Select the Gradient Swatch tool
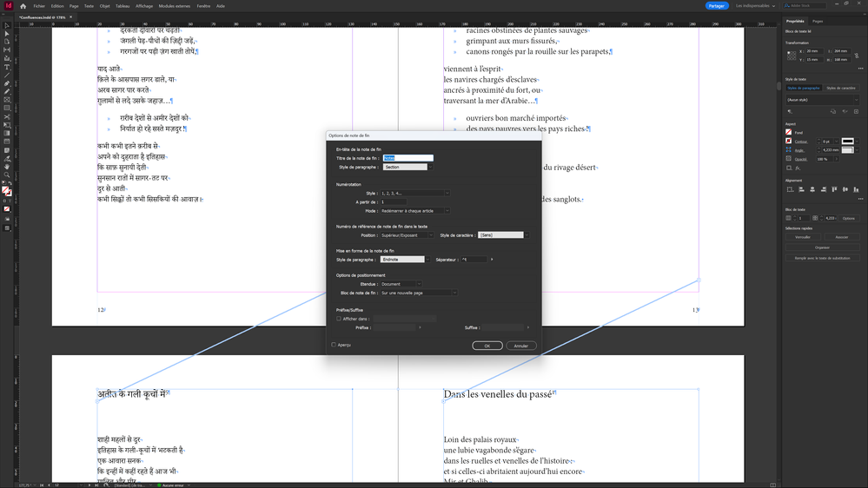Screen dimensions: 868x488 (7, 134)
